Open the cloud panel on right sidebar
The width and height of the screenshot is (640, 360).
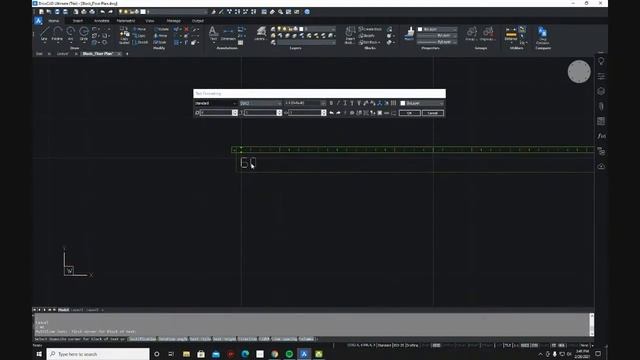tap(601, 166)
